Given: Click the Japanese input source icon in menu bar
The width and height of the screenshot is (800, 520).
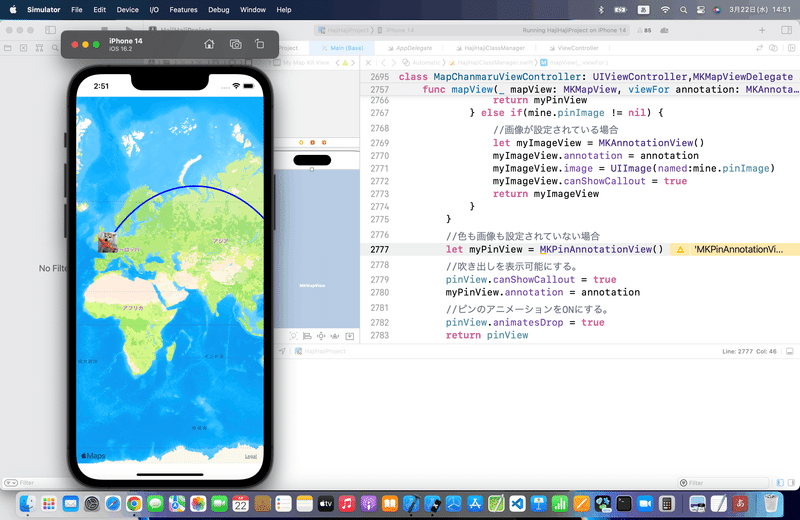Looking at the screenshot, I should point(643,10).
